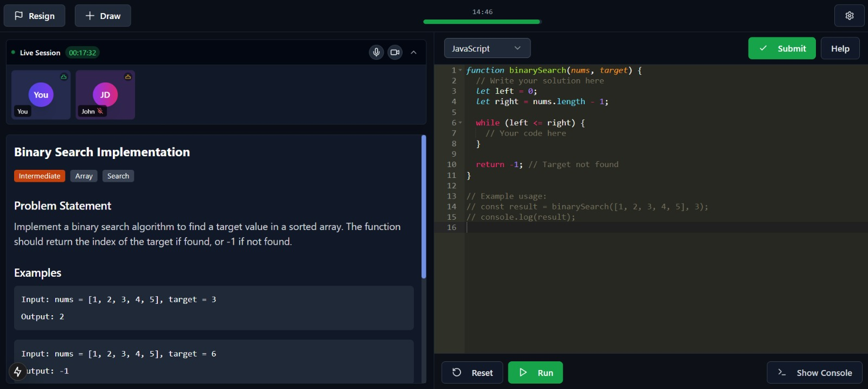Click the problem panel scrollbar

pyautogui.click(x=424, y=207)
